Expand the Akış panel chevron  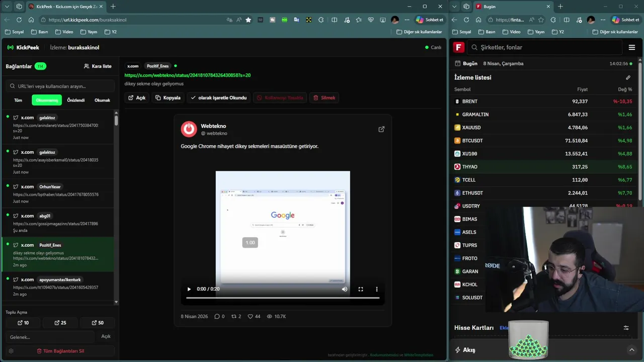tap(632, 350)
